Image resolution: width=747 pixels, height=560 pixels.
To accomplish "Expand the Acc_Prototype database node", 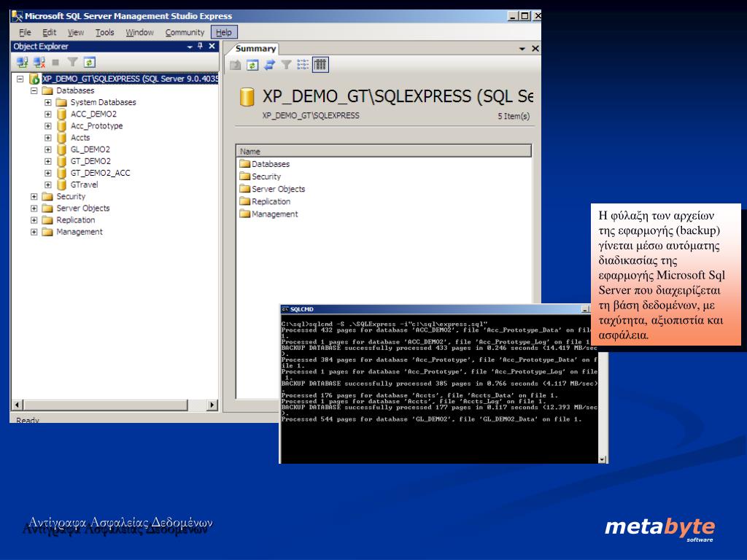I will coord(47,126).
